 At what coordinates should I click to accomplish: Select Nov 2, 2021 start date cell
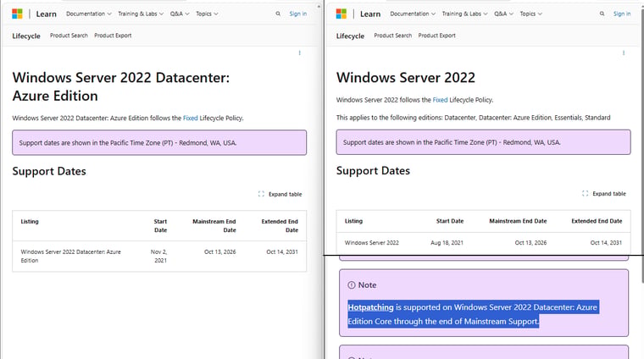(x=159, y=256)
